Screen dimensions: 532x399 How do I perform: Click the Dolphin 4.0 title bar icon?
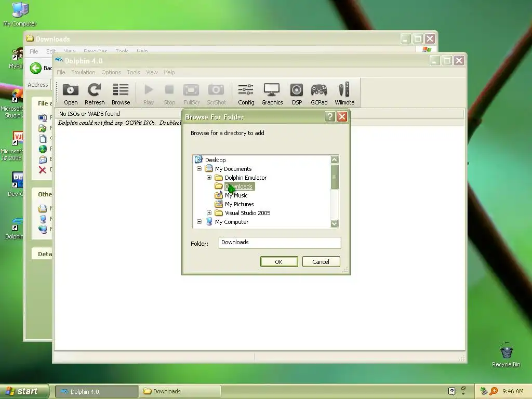(59, 60)
